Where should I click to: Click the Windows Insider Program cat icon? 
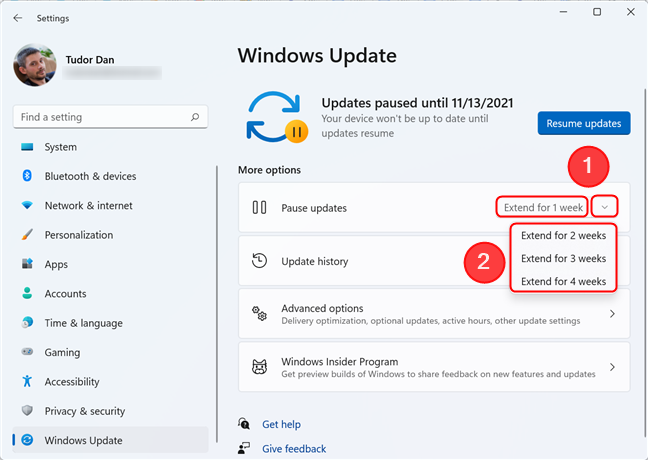click(259, 367)
